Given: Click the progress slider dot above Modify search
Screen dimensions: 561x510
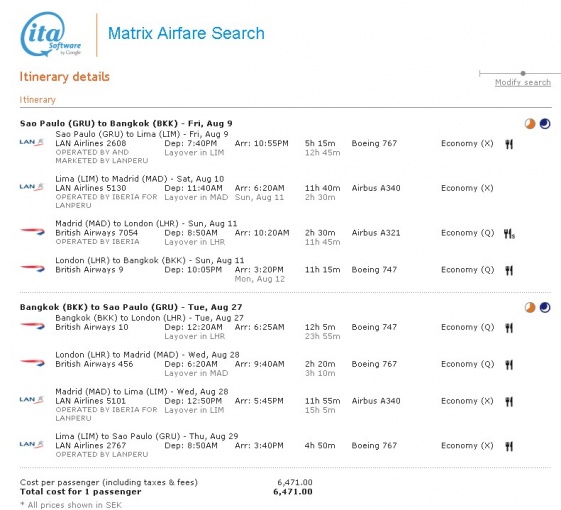Looking at the screenshot, I should click(523, 73).
